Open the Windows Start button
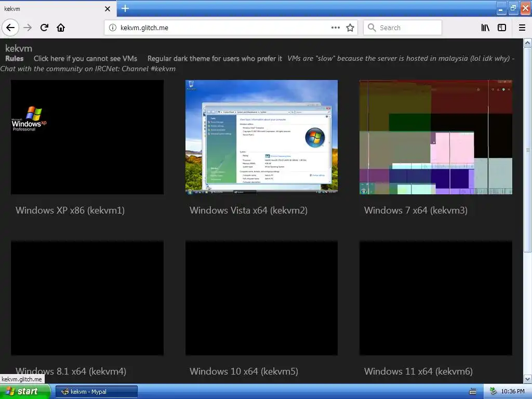532x399 pixels. point(25,391)
